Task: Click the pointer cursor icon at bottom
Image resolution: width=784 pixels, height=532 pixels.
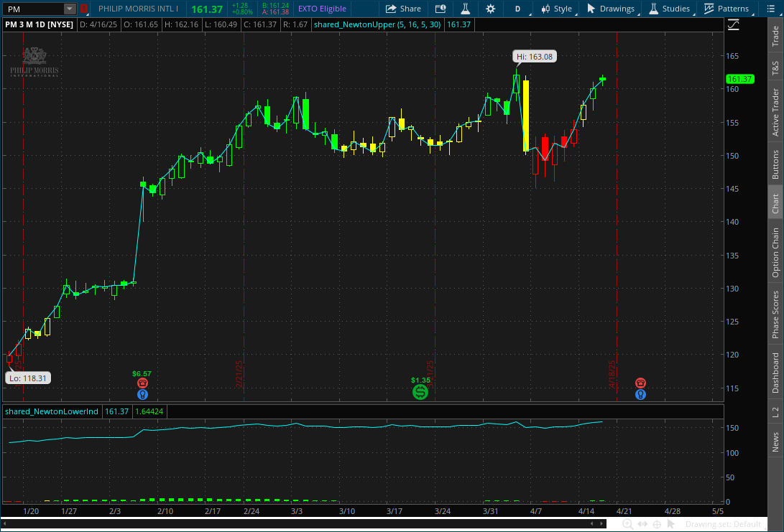Action: [x=671, y=524]
